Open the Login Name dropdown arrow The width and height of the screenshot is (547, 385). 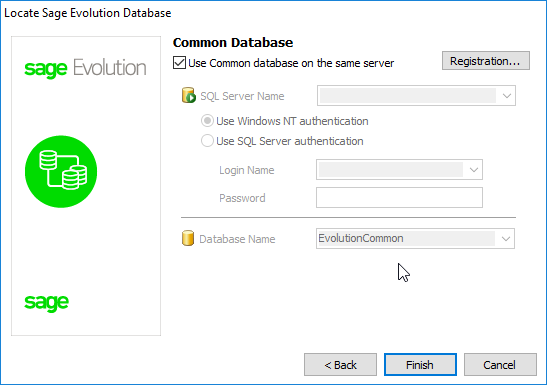click(x=473, y=170)
